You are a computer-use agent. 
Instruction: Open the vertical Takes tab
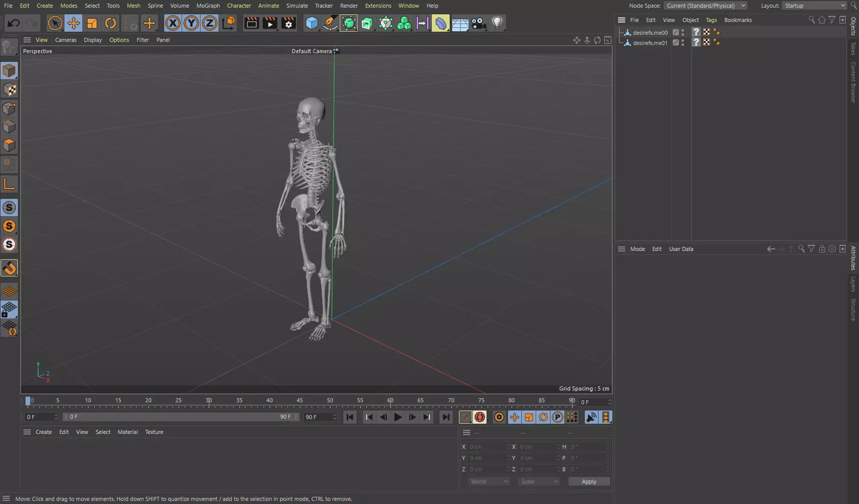[x=853, y=49]
